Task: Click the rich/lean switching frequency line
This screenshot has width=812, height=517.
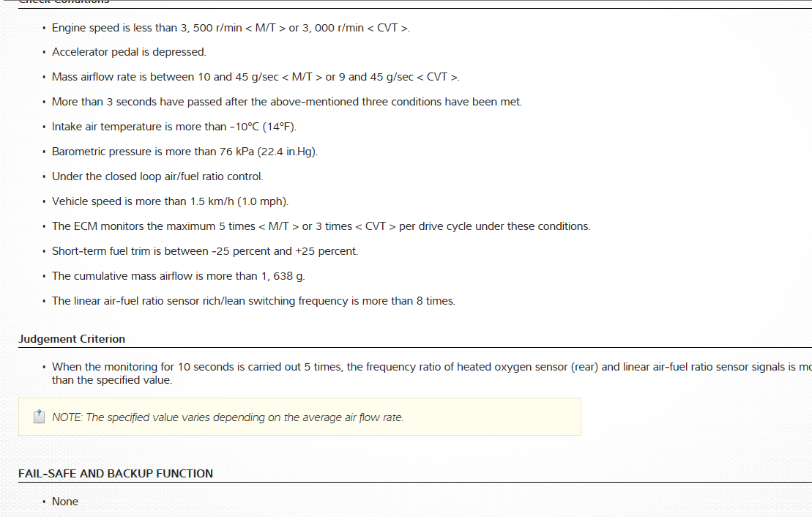Action: 253,301
